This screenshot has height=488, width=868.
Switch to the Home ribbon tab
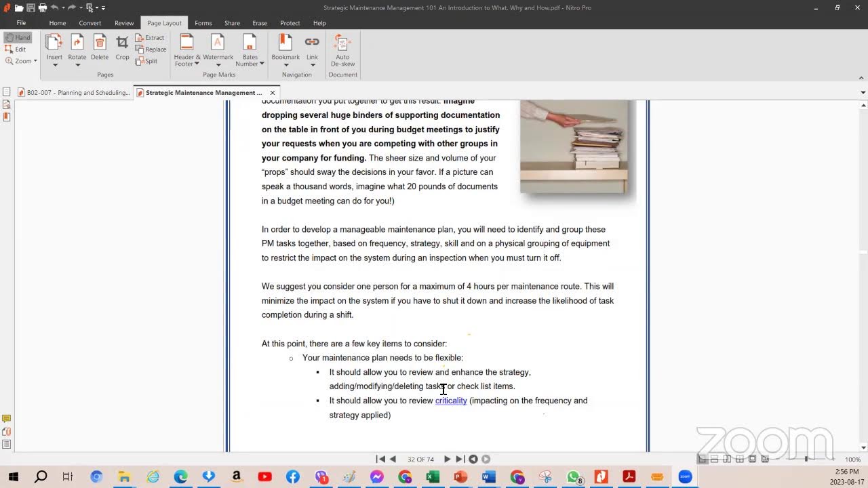[x=57, y=23]
